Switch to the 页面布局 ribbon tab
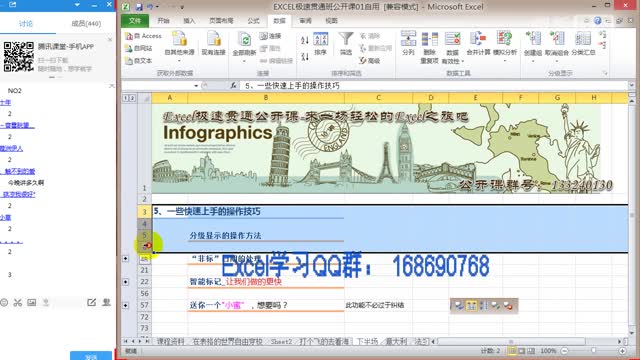This screenshot has width=640, height=360. [x=221, y=20]
